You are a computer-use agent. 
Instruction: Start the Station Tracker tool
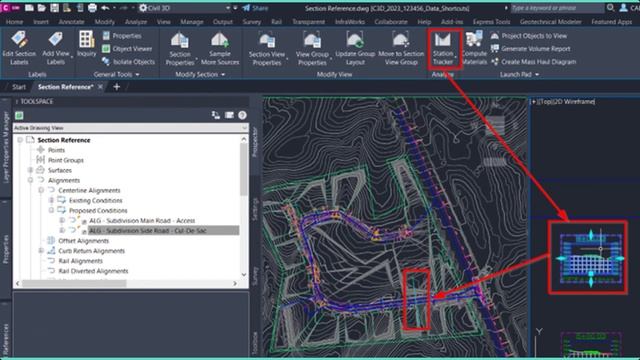pyautogui.click(x=443, y=49)
